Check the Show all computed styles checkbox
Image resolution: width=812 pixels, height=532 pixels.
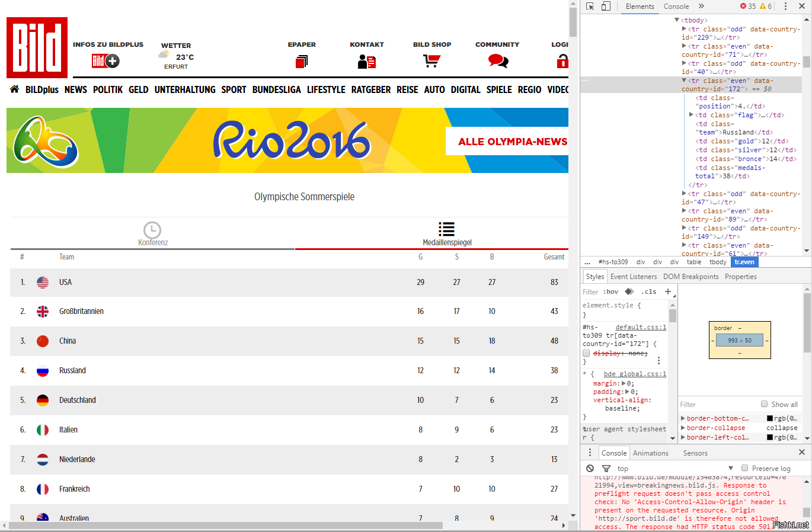click(764, 404)
